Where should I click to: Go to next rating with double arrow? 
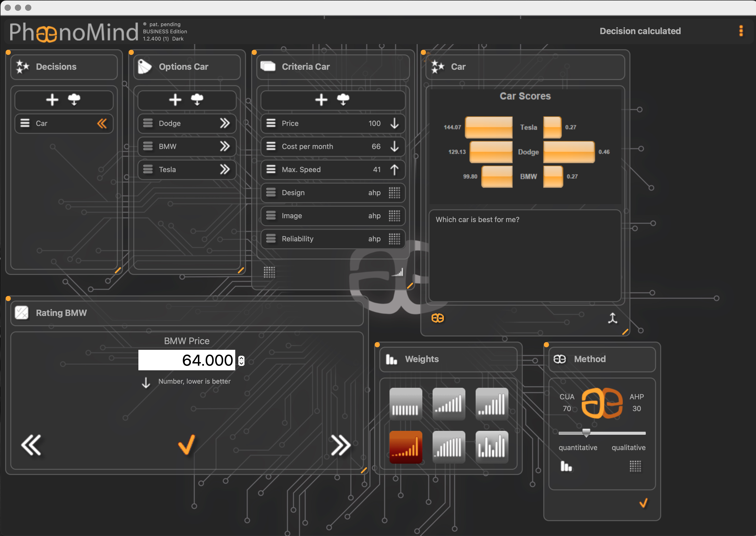coord(341,445)
